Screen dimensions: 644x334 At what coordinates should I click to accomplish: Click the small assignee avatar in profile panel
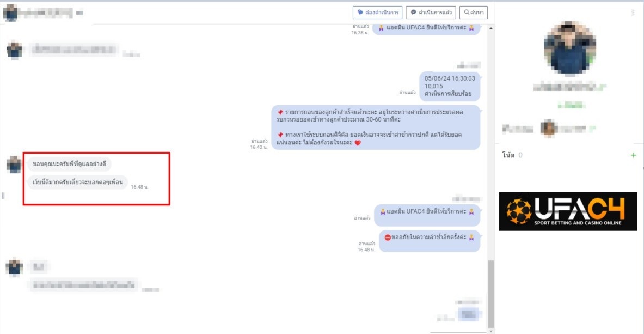(x=547, y=128)
